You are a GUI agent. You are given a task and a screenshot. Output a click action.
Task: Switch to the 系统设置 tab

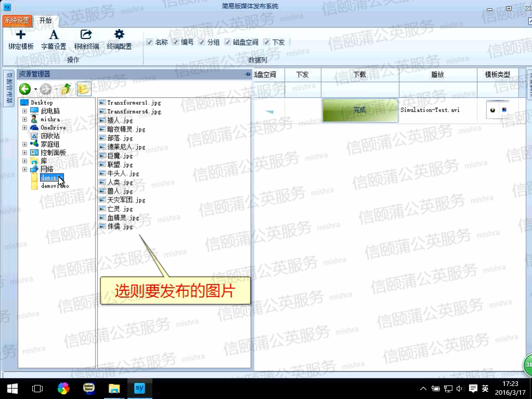pos(17,21)
